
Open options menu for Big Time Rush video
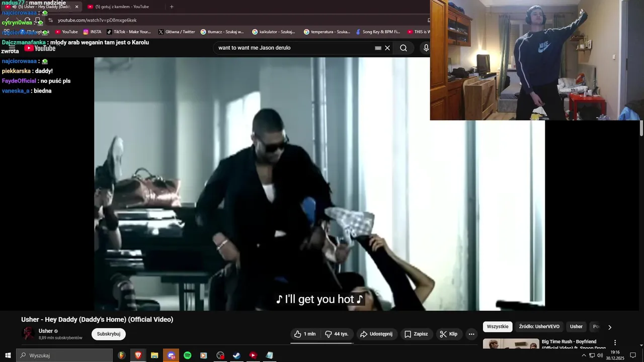coord(615,342)
